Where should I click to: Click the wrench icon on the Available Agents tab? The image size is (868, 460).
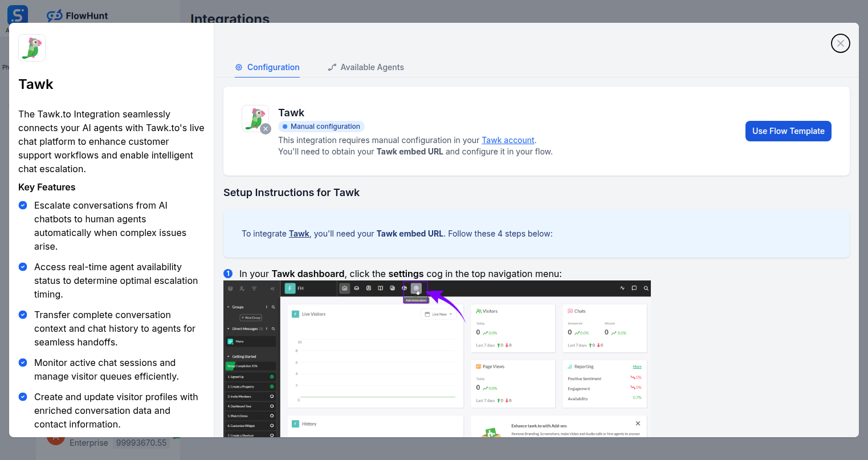click(332, 67)
